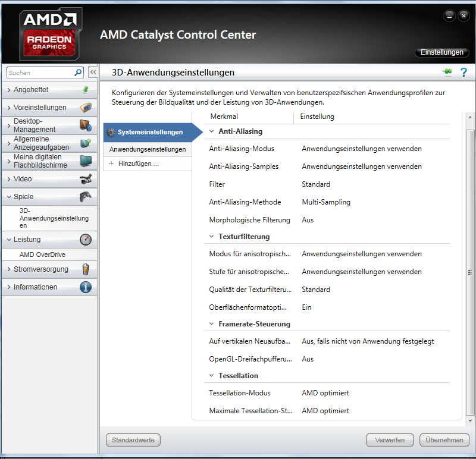Viewport: 476px width, 459px height.
Task: Click the Allgemeine Anzeigeaufgaben monitor icon
Action: [x=86, y=143]
